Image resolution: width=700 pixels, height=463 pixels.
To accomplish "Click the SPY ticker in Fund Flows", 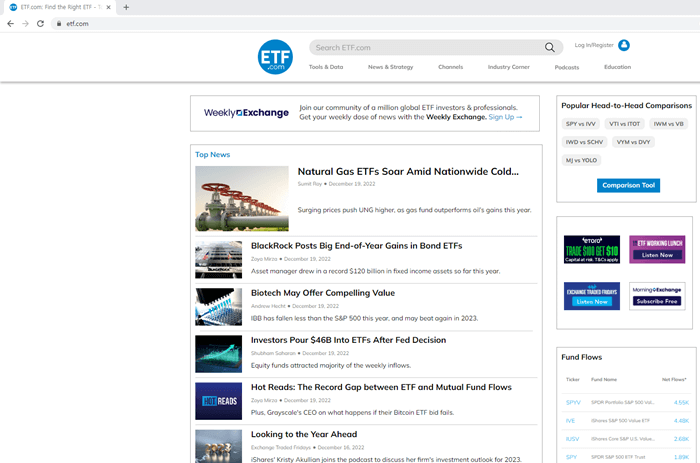I will point(571,457).
